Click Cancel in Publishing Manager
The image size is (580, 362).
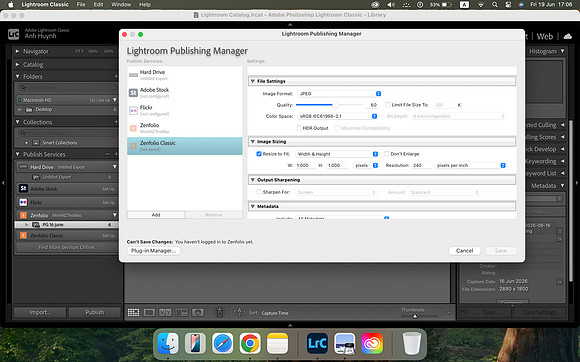click(464, 251)
